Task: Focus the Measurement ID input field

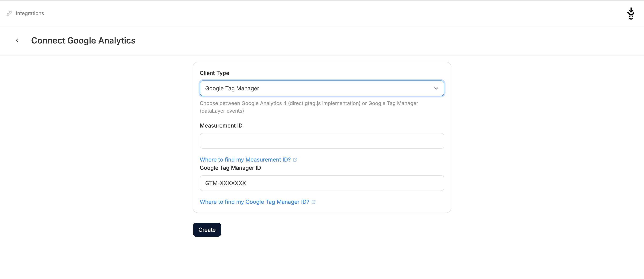Action: coord(322,141)
